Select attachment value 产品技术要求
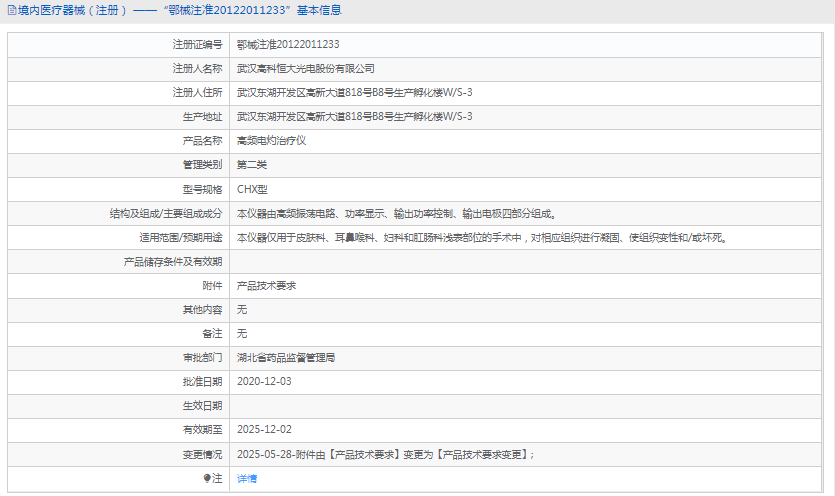The width and height of the screenshot is (835, 496). [x=266, y=286]
